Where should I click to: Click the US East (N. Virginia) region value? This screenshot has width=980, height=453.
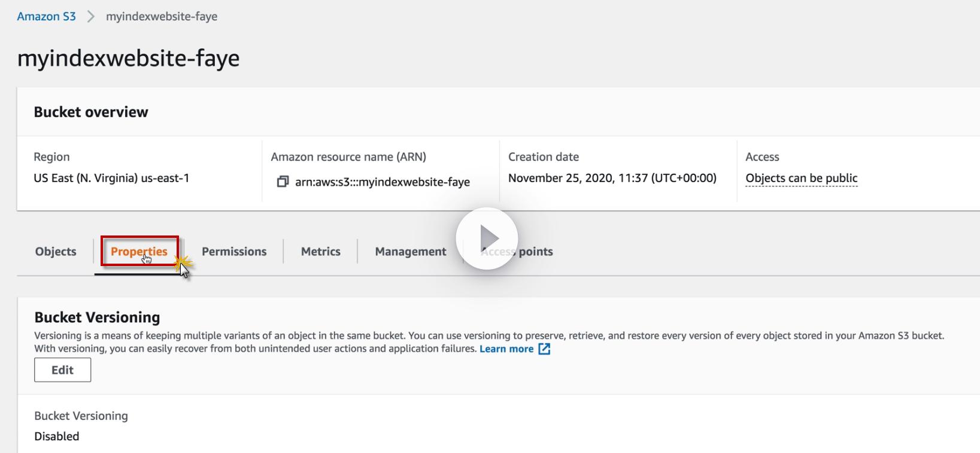pyautogui.click(x=111, y=178)
